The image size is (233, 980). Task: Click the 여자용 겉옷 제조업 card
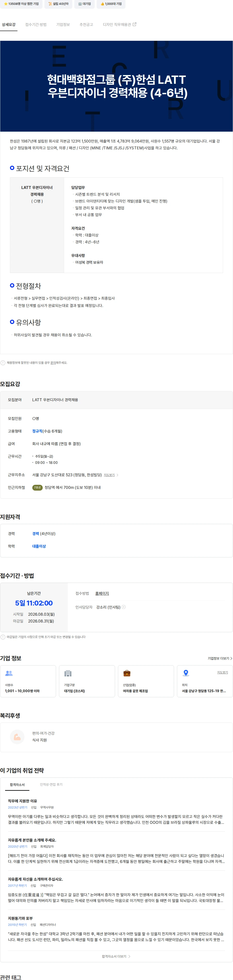pos(146,681)
